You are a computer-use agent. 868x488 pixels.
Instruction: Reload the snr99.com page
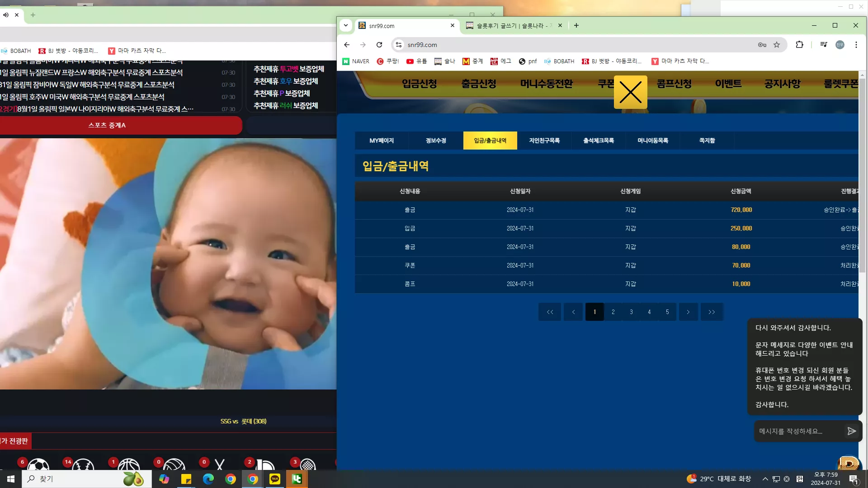pos(379,45)
